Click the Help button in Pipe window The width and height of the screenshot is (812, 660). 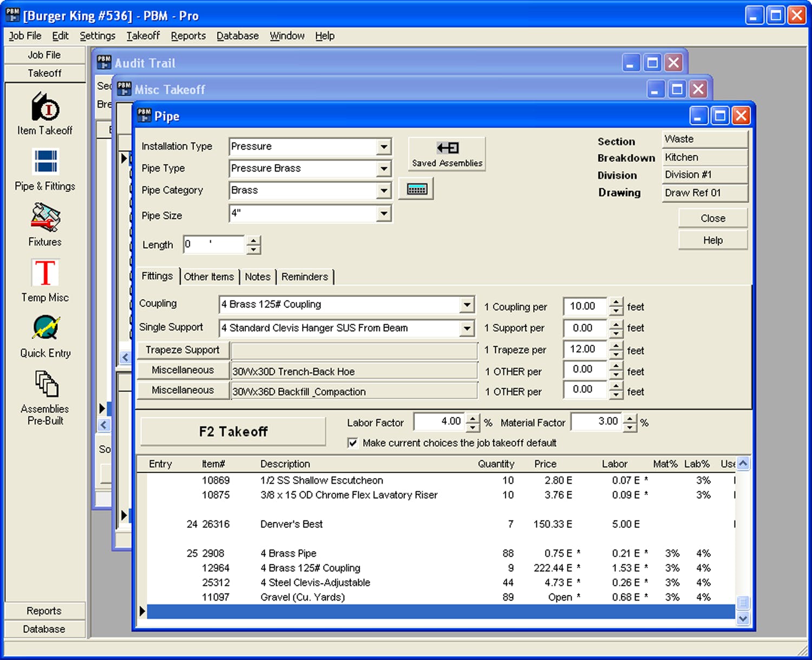pyautogui.click(x=713, y=240)
